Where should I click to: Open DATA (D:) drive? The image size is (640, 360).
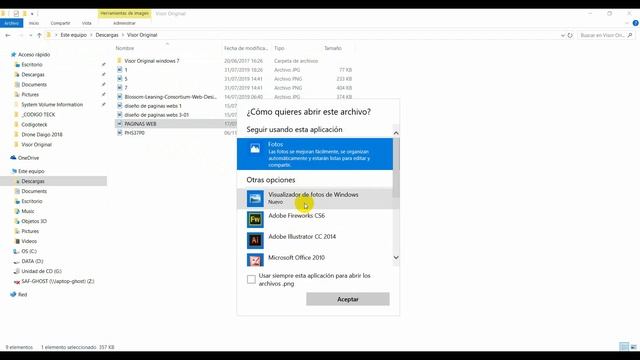coord(32,261)
